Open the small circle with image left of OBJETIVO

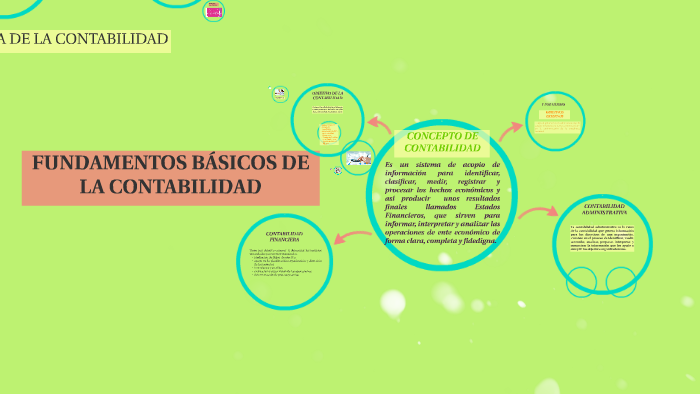[280, 94]
